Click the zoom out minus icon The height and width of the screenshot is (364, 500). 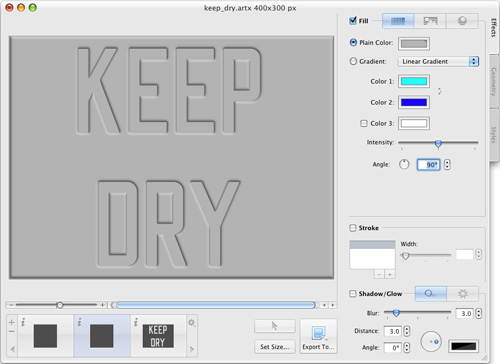11,305
